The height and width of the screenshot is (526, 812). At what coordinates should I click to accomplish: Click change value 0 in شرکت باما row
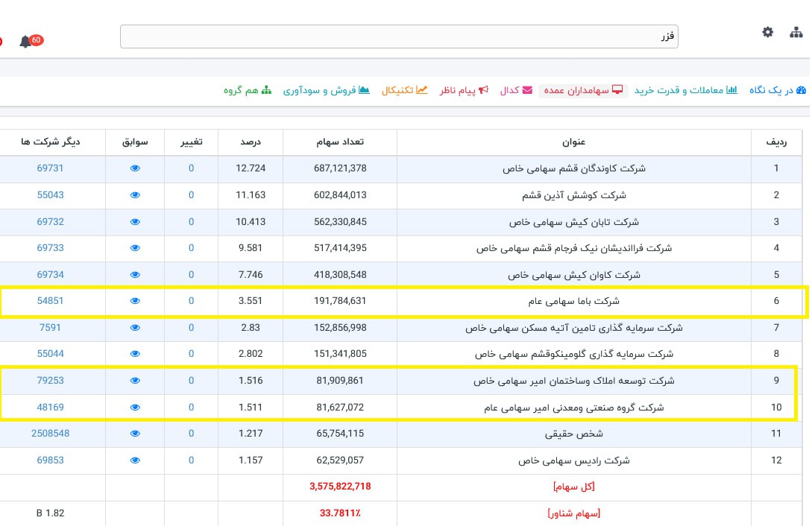point(191,300)
